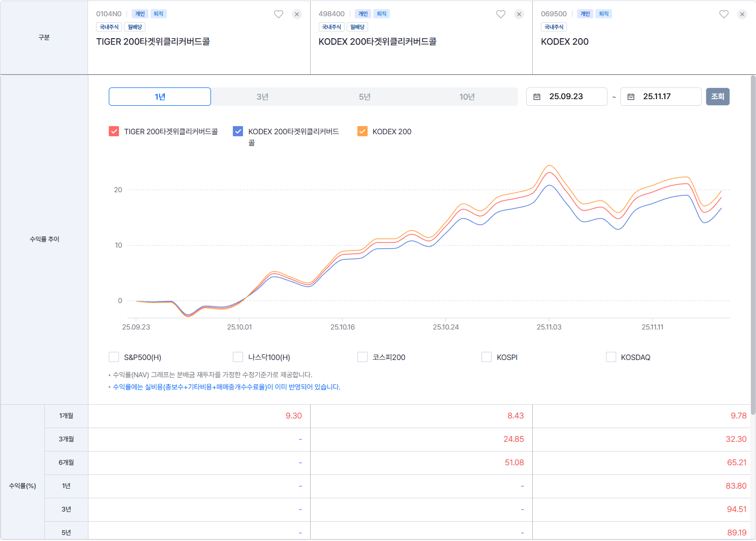Enable the KOSDAQ index checkbox
The width and height of the screenshot is (756, 541).
pyautogui.click(x=611, y=357)
